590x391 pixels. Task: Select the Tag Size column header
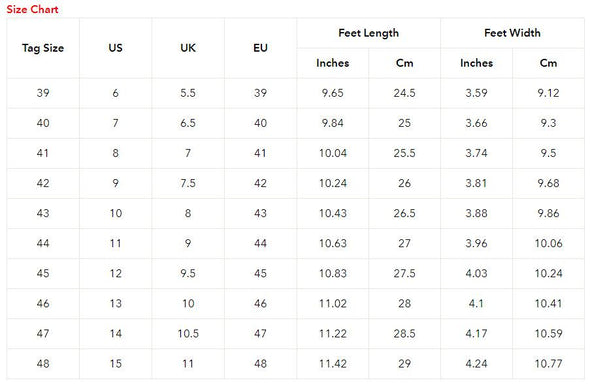click(x=43, y=48)
